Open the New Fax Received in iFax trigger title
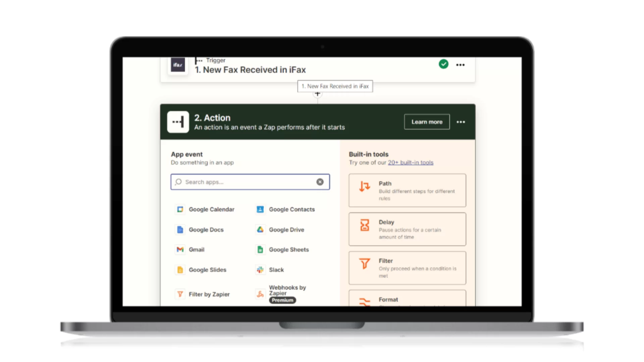 (250, 70)
